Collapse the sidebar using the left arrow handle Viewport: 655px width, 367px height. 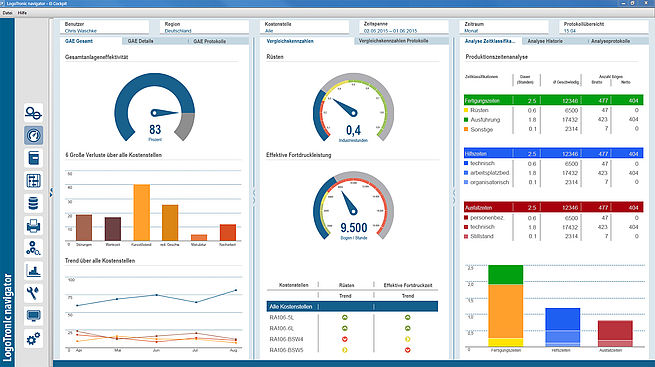coord(51,192)
